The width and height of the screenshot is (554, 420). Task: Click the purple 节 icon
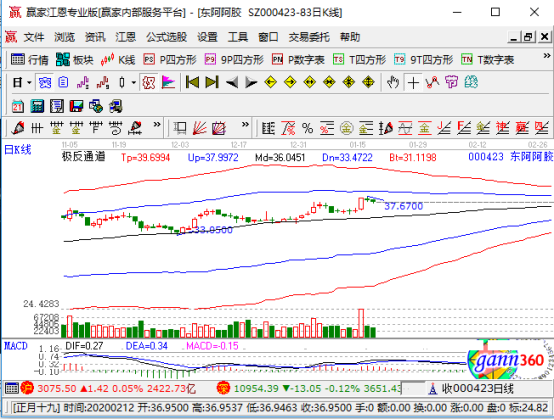[x=452, y=82]
